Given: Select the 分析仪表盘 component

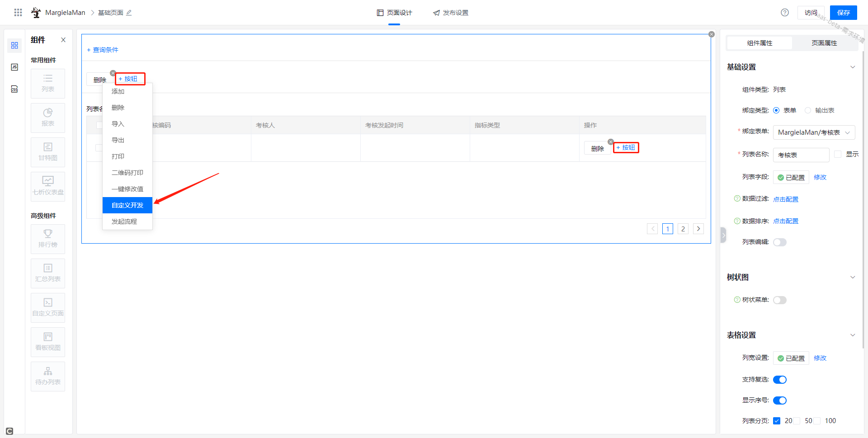Looking at the screenshot, I should [48, 187].
